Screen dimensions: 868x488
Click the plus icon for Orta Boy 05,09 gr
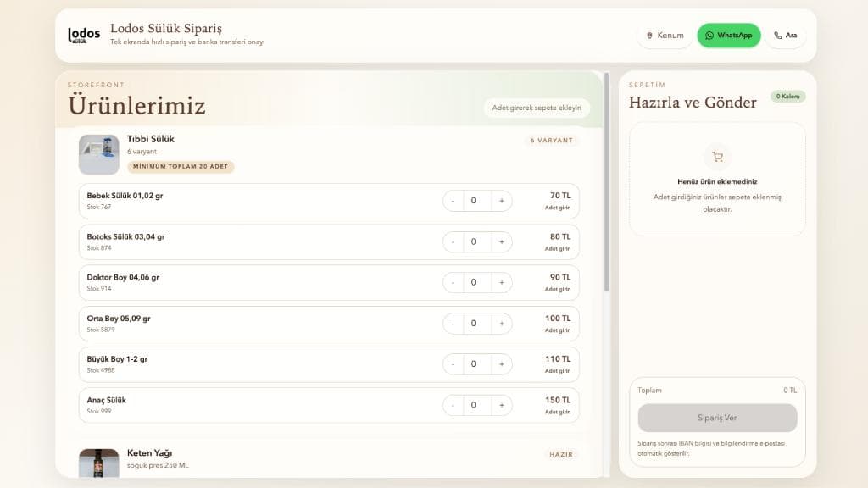pyautogui.click(x=503, y=323)
